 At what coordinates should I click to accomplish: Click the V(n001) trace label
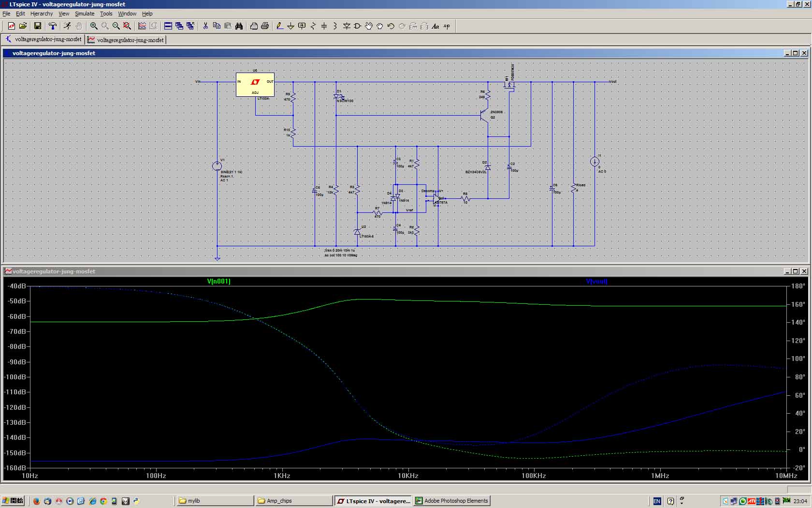219,281
